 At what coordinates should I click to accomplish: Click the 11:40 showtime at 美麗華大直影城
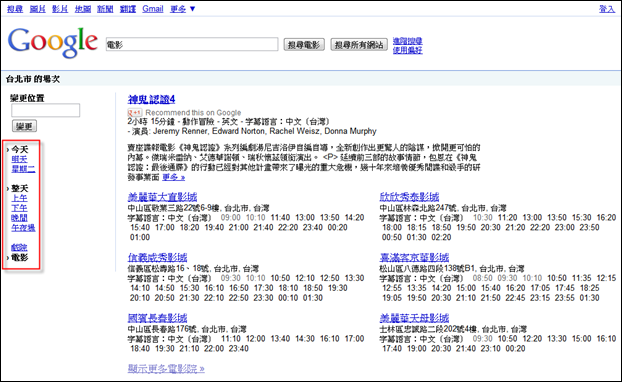[280, 217]
